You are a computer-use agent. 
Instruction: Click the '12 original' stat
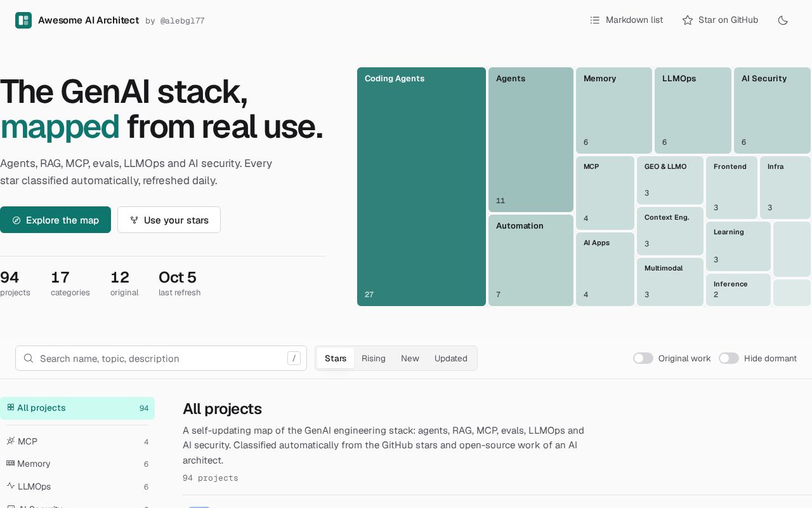point(124,283)
